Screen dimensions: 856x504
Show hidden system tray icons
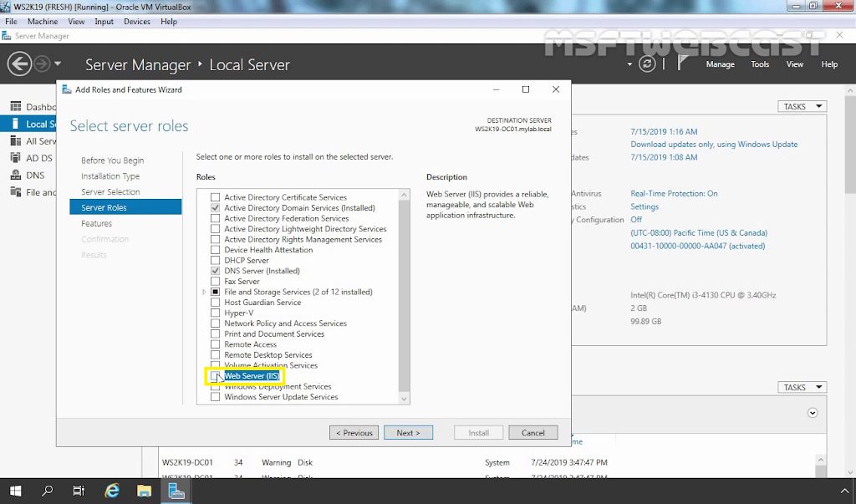click(844, 491)
